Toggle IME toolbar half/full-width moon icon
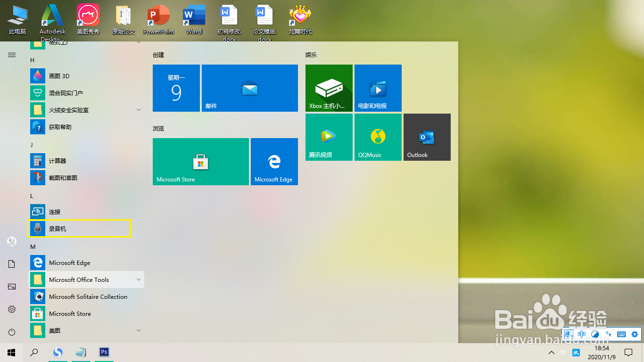Screen dimensions: 644x362 [x=595, y=334]
